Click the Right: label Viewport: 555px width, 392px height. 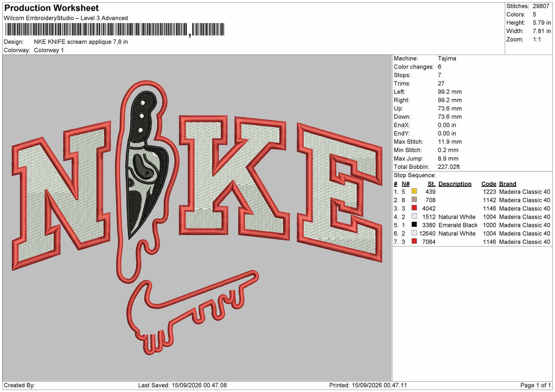point(402,100)
